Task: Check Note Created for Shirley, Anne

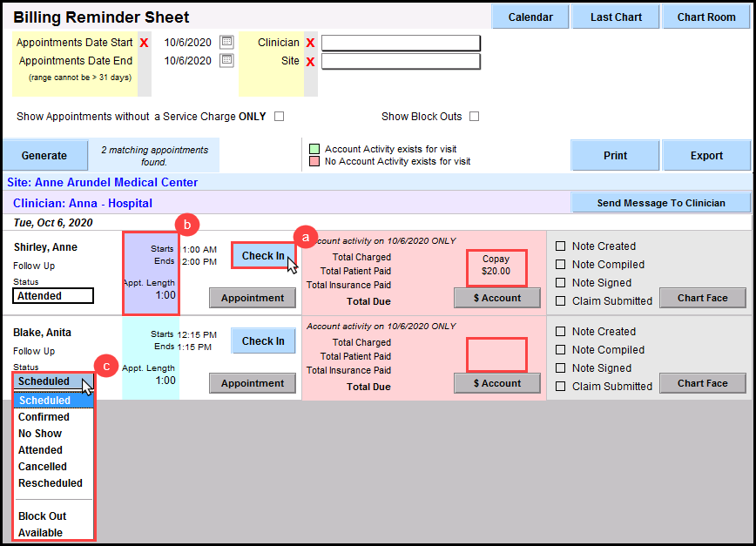Action: tap(561, 246)
